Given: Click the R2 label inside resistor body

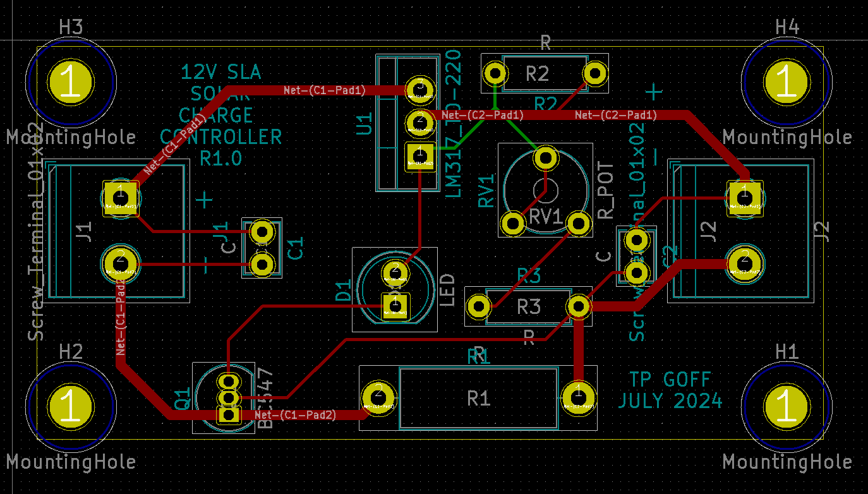Looking at the screenshot, I should (537, 75).
